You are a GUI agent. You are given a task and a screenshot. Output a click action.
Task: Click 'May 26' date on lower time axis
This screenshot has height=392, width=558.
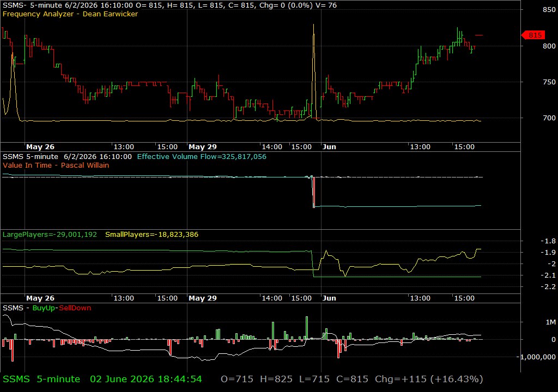(40, 298)
